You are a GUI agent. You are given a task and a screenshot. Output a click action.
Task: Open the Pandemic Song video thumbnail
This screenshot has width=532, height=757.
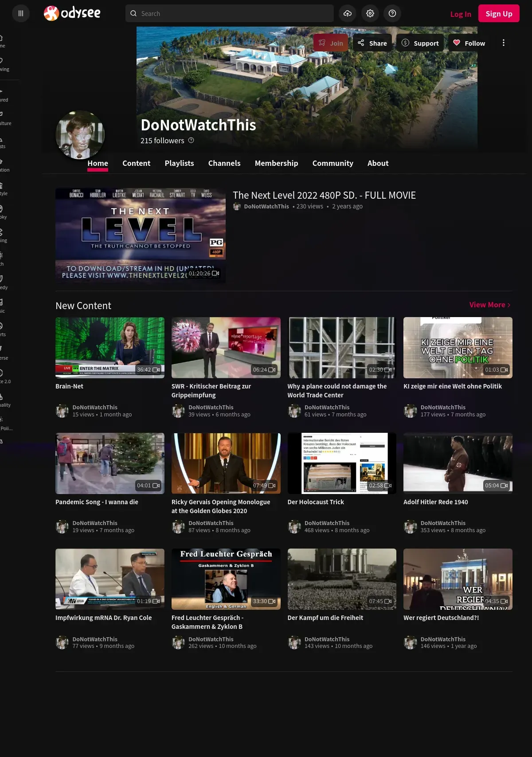pos(110,463)
